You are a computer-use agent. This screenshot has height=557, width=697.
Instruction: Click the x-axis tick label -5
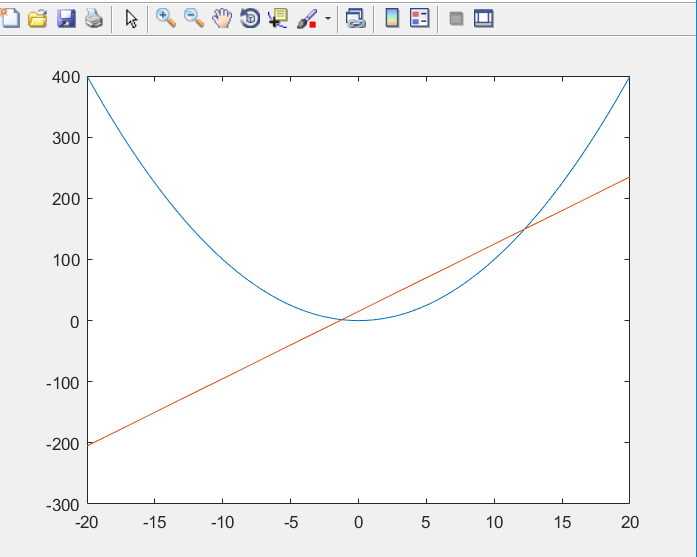click(x=291, y=522)
